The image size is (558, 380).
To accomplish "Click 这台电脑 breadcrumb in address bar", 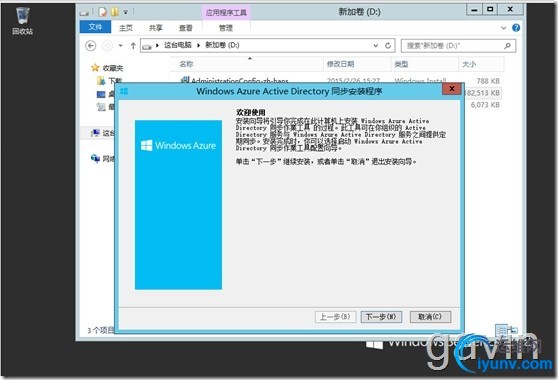I will point(178,45).
